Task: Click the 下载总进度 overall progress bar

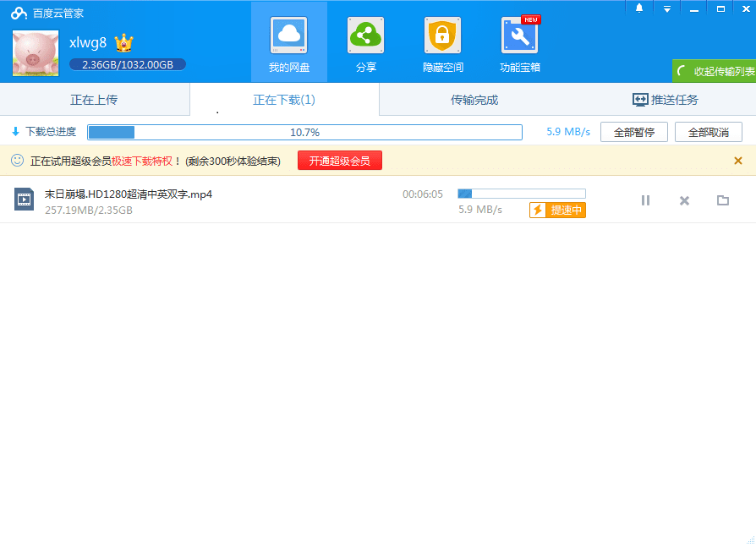Action: coord(304,132)
